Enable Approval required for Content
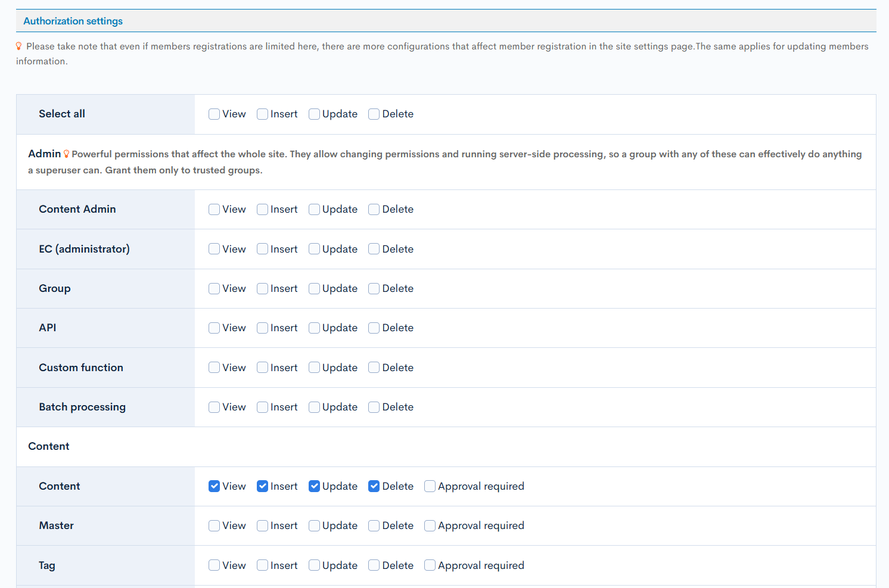 [x=430, y=486]
